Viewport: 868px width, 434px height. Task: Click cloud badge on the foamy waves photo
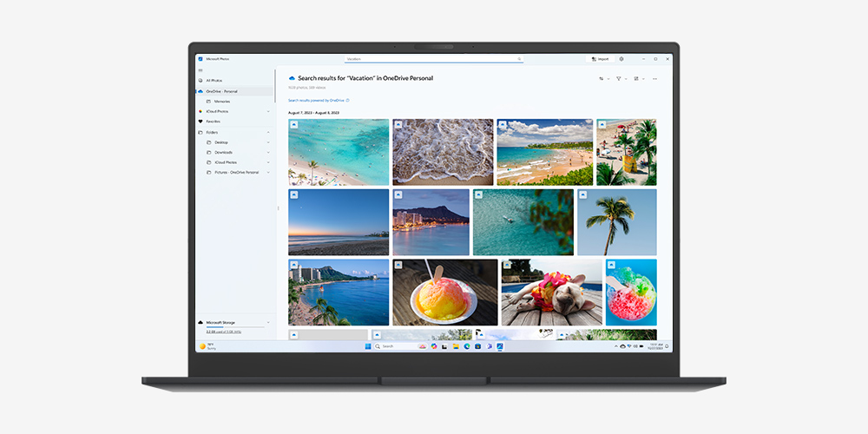pyautogui.click(x=398, y=124)
